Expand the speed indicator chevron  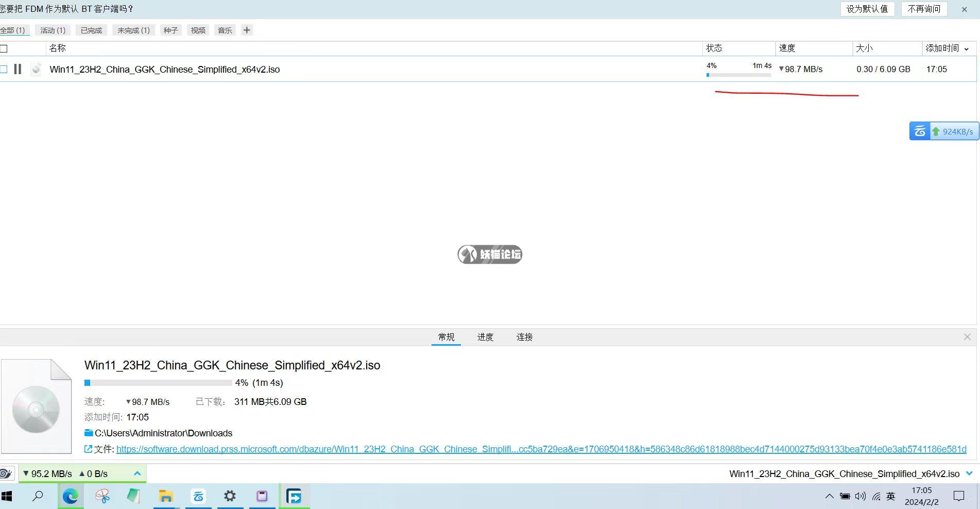[x=137, y=473]
